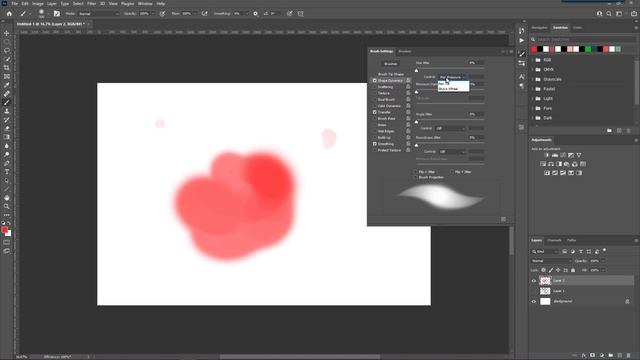Create new swatch group folder icon
The height and width of the screenshot is (360, 640).
[x=609, y=131]
